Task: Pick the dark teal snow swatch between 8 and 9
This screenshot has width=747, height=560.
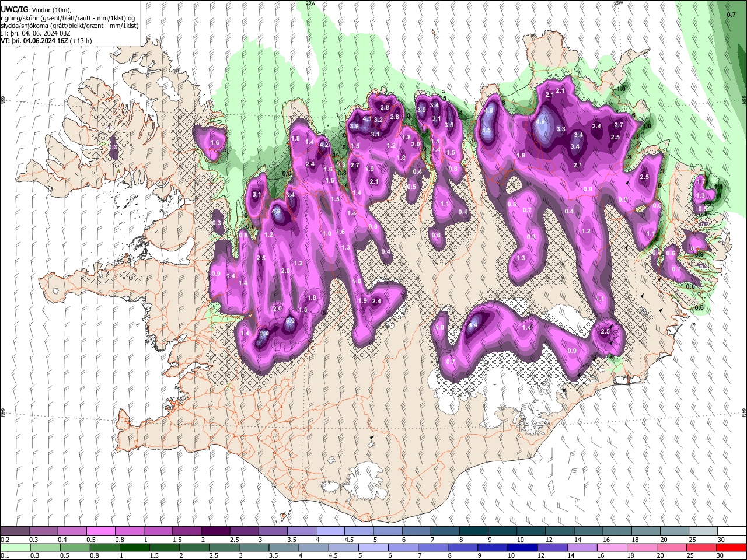Action: click(473, 531)
